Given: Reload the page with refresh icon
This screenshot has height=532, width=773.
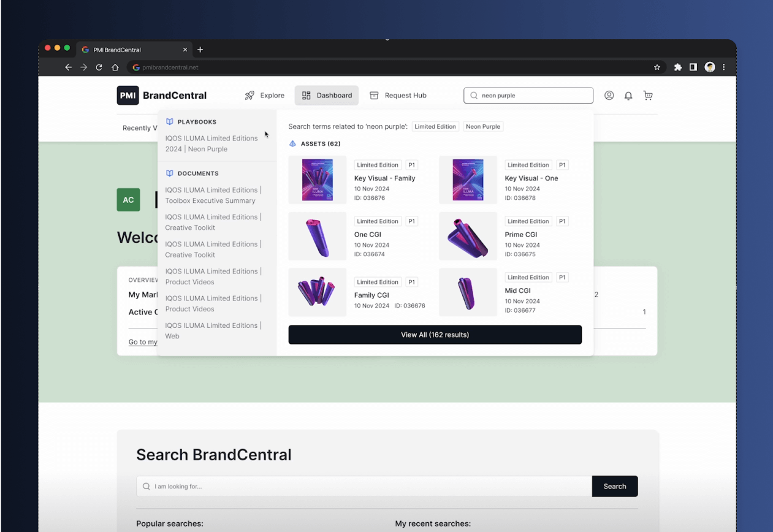Looking at the screenshot, I should (x=99, y=67).
